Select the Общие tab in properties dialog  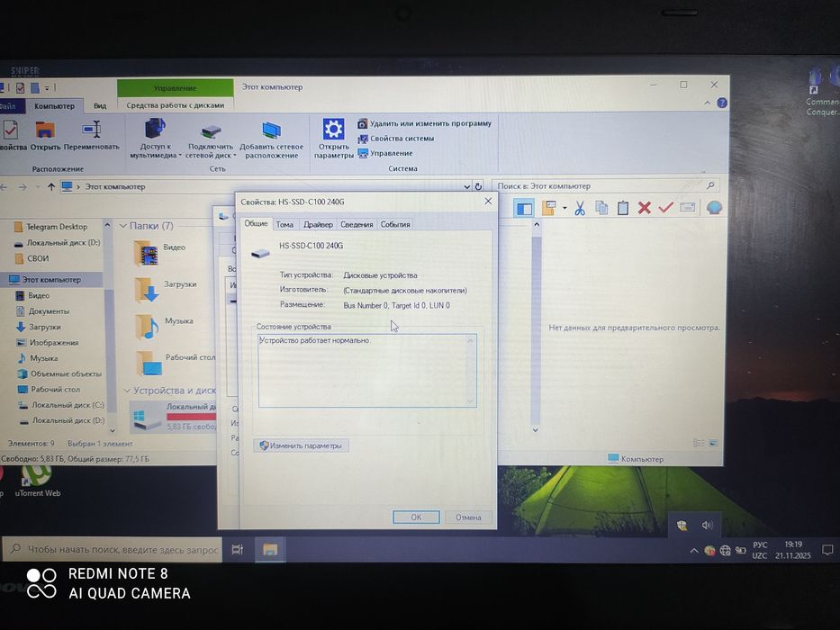point(256,223)
